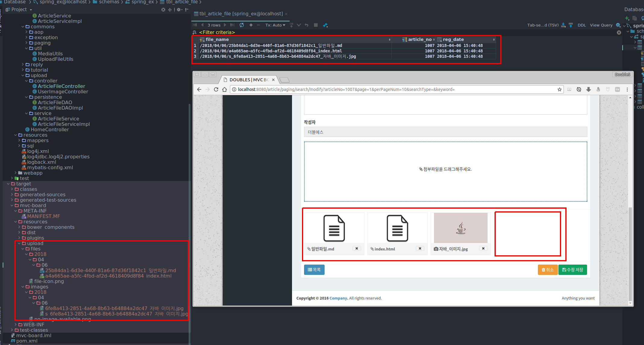Click the View Query button
This screenshot has width=644, height=345.
pos(601,25)
